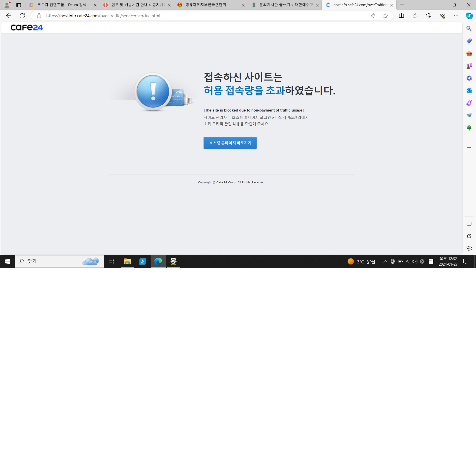Open the Favorites list dropdown
The width and height of the screenshot is (476, 451).
click(415, 16)
